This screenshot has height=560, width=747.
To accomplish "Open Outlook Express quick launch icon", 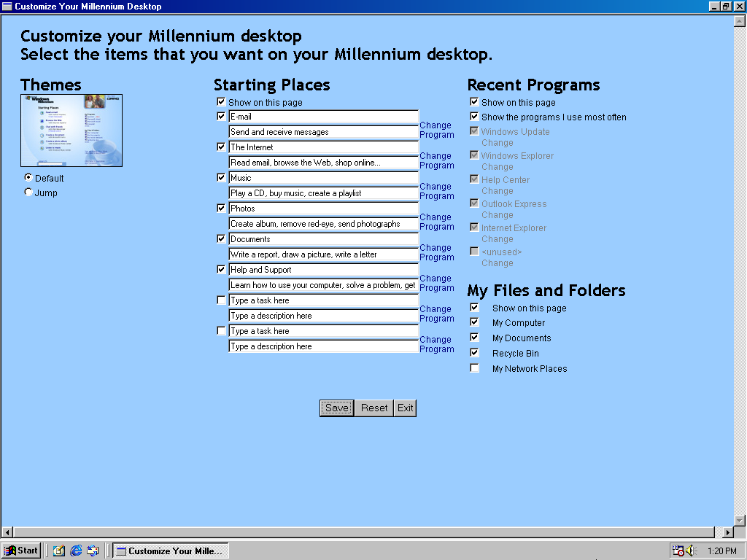I will click(93, 551).
